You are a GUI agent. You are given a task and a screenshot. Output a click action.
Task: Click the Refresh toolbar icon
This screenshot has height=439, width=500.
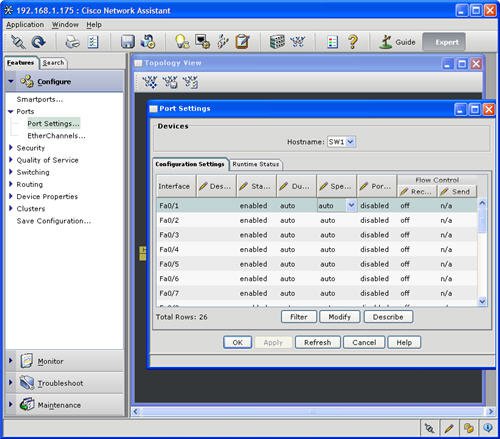pyautogui.click(x=39, y=42)
